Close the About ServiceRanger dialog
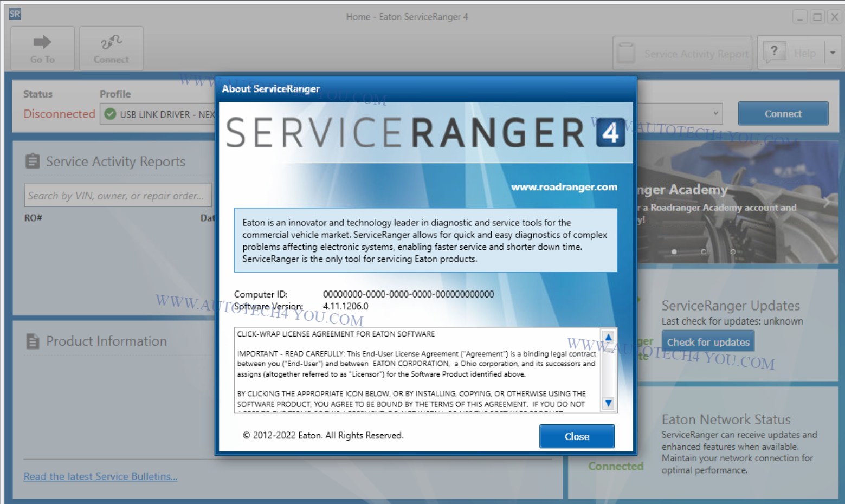Screen dimensions: 845x504 576,436
